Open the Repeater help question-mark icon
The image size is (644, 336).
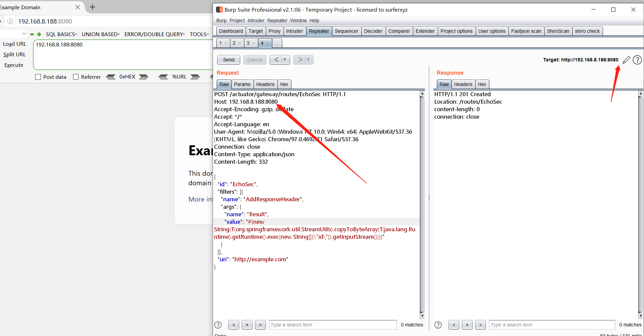click(x=637, y=60)
